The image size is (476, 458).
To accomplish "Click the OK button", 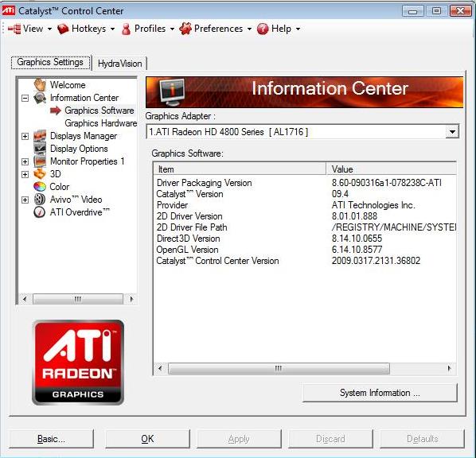I will [x=147, y=439].
